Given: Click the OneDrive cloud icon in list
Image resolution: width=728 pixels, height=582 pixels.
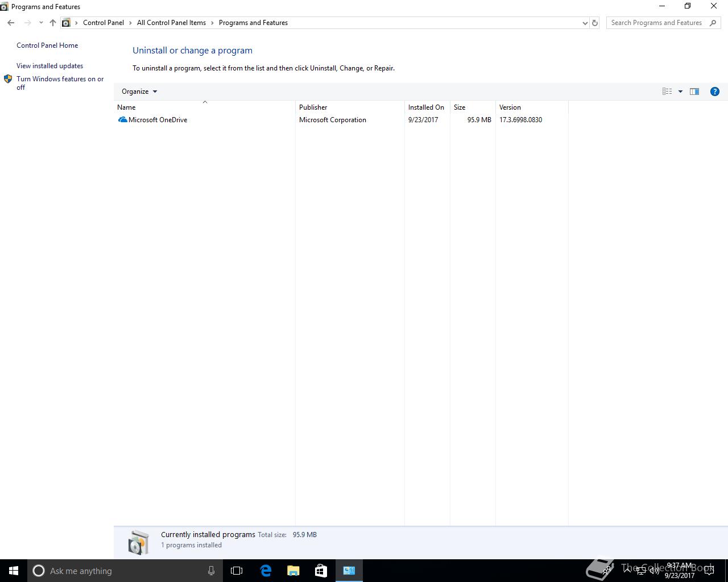Looking at the screenshot, I should click(122, 120).
